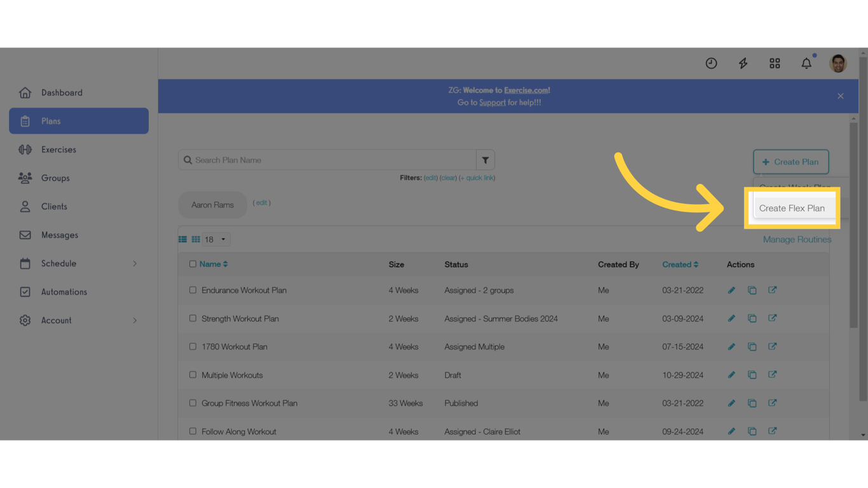The width and height of the screenshot is (868, 488).
Task: Switch to list view icon
Action: [x=183, y=240]
